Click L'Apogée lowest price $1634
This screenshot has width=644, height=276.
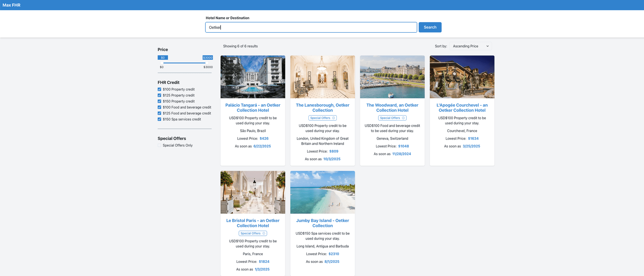tap(473, 139)
